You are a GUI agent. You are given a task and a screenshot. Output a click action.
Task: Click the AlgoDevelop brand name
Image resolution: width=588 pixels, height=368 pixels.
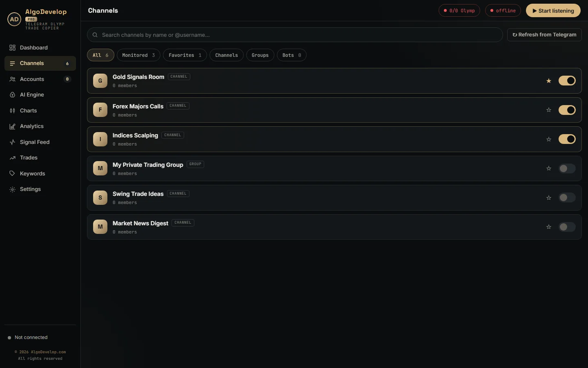pos(46,12)
